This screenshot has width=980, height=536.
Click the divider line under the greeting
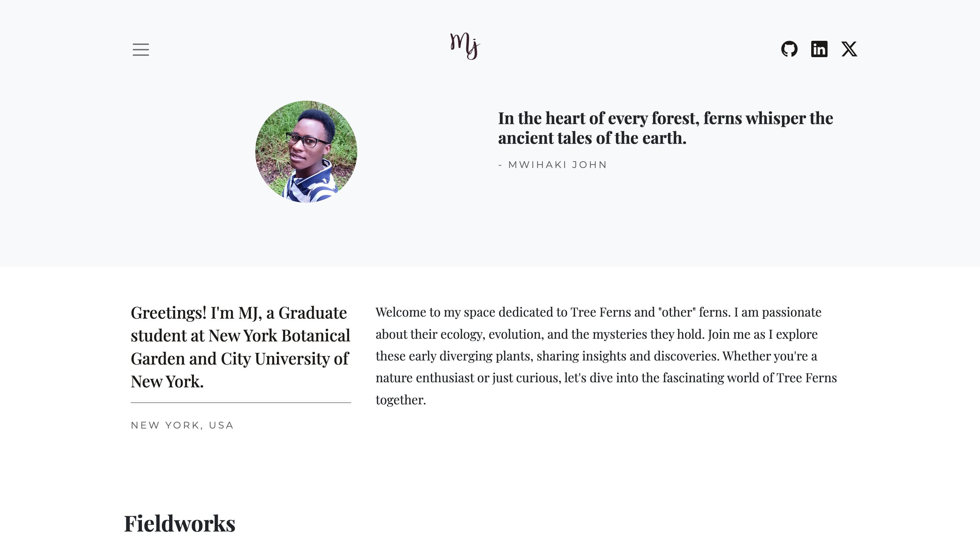click(x=241, y=403)
